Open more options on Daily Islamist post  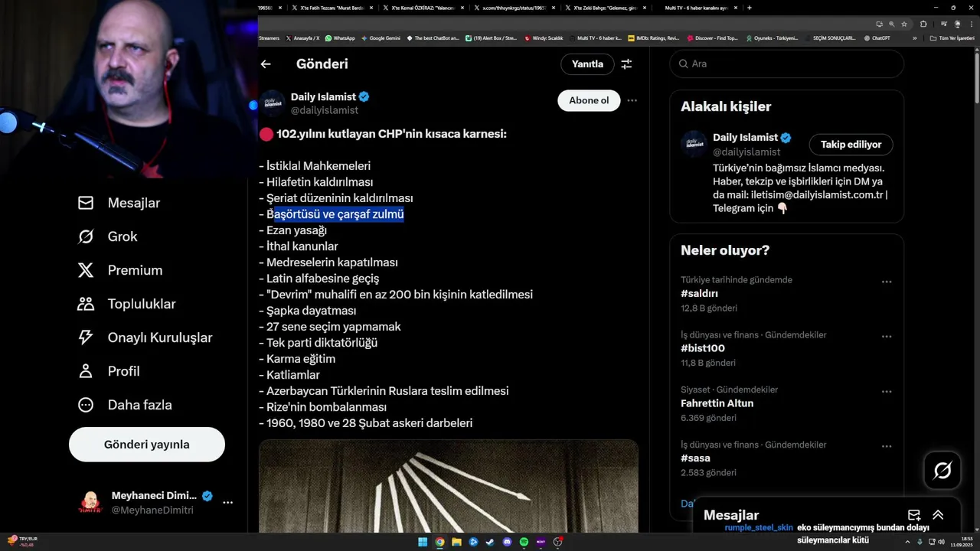tap(632, 100)
